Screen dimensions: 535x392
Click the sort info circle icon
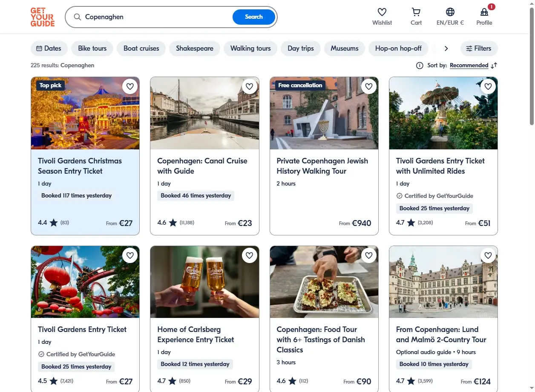point(420,66)
